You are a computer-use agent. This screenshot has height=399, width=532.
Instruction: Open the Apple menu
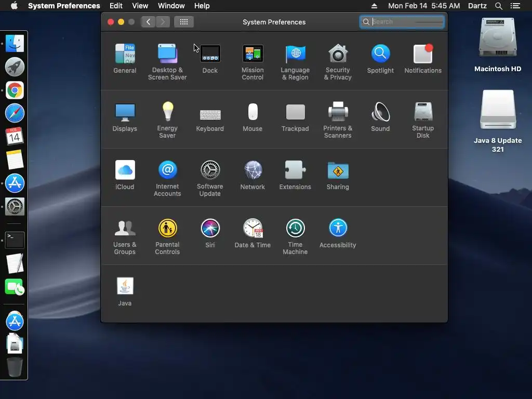(x=14, y=6)
